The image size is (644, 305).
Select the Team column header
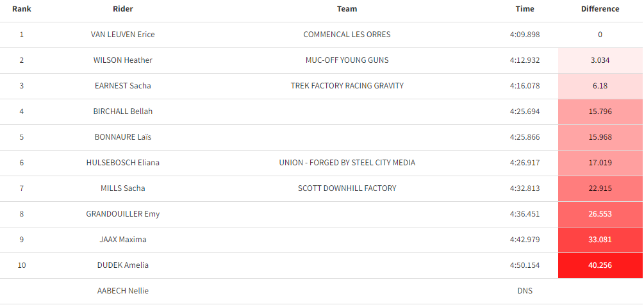(x=347, y=8)
